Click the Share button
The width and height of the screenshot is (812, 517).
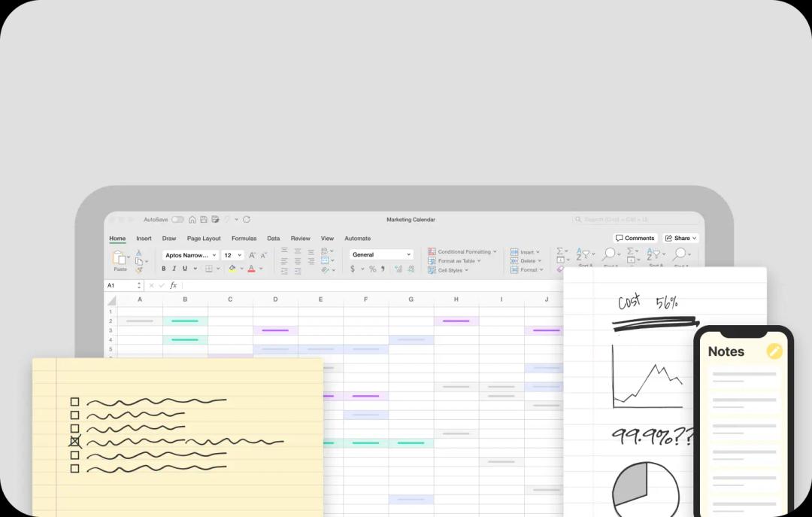(x=681, y=238)
